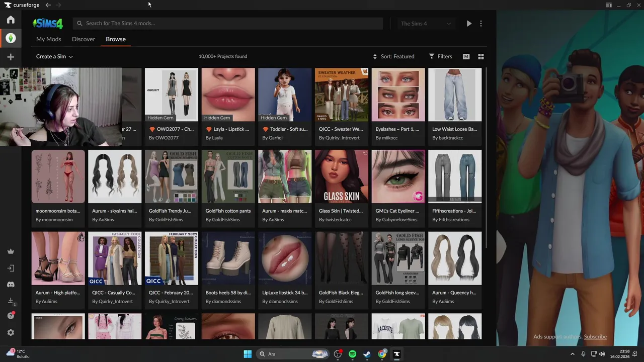This screenshot has height=362, width=644.
Task: Add a new game with plus icon
Action: pos(11,57)
